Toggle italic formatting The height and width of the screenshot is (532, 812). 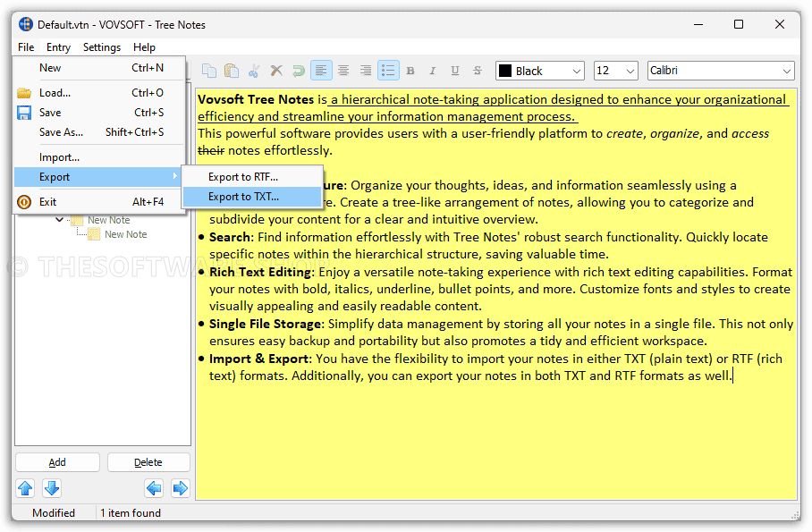pyautogui.click(x=433, y=71)
